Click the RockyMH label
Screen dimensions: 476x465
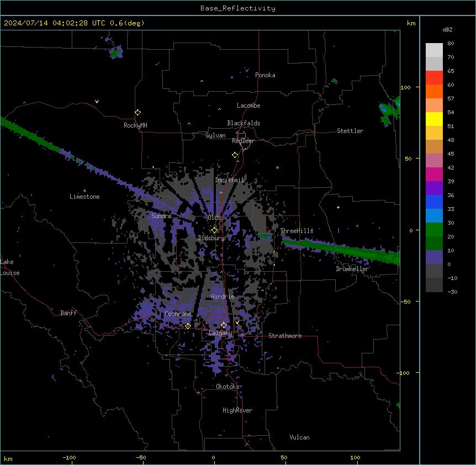(135, 125)
